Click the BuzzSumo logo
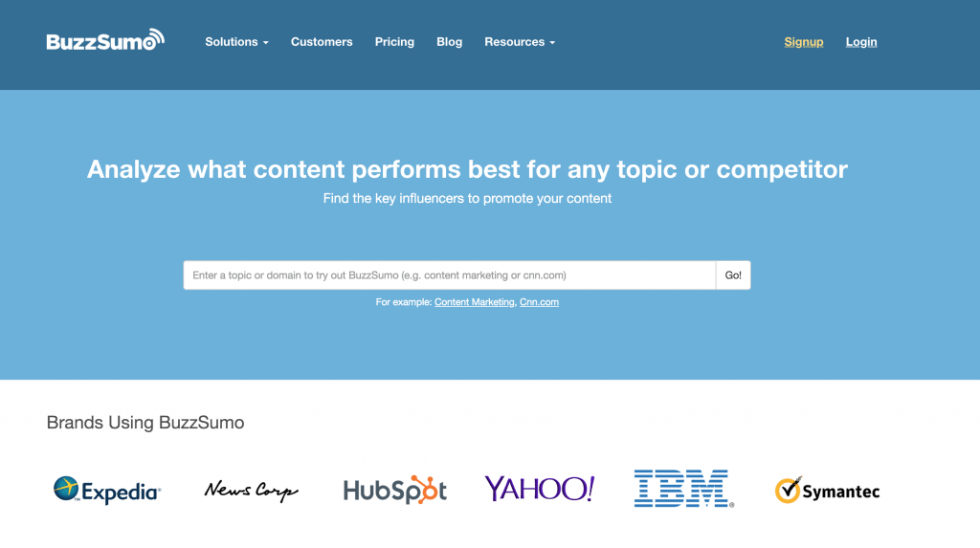This screenshot has width=980, height=548. click(105, 40)
